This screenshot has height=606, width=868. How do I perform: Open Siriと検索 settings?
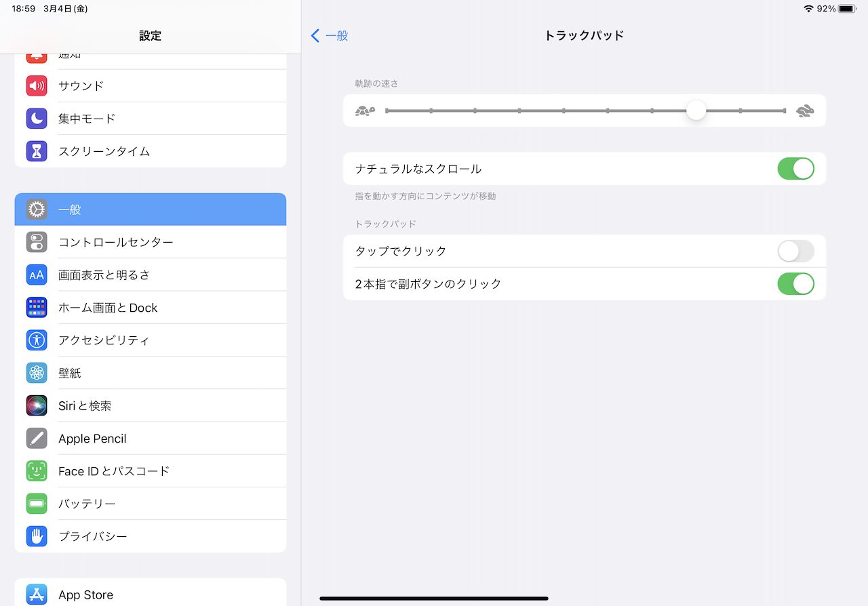click(151, 405)
